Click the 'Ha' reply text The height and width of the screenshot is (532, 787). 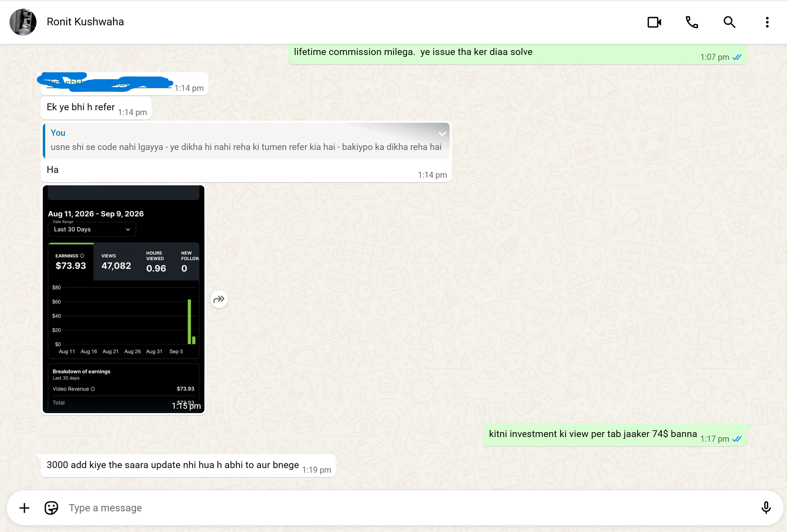click(x=53, y=170)
